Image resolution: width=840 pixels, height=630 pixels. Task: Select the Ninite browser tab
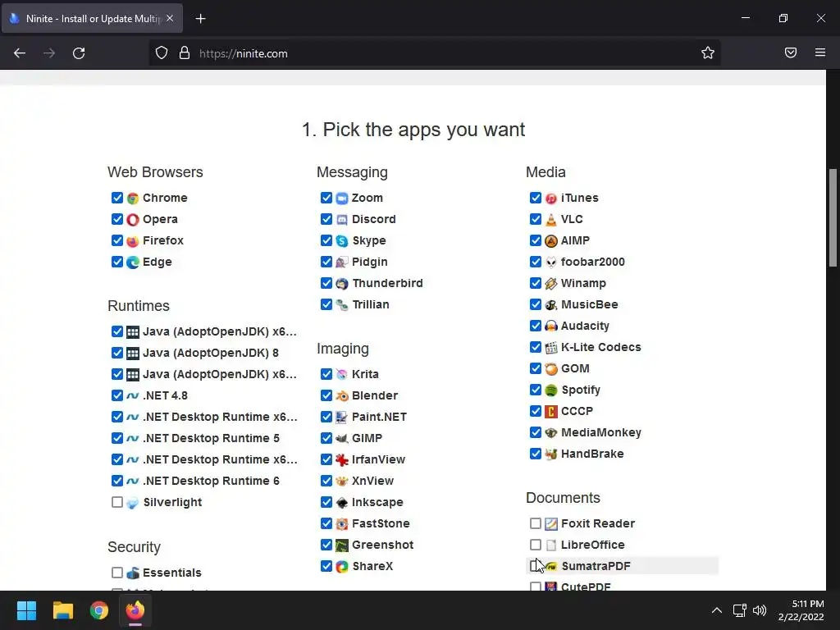point(92,18)
